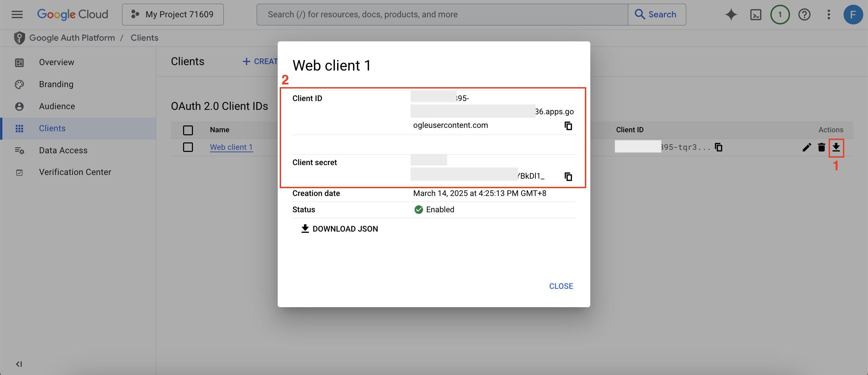Click DOWNLOAD JSON in the dialog
Image resolution: width=868 pixels, height=375 pixels.
[x=339, y=229]
